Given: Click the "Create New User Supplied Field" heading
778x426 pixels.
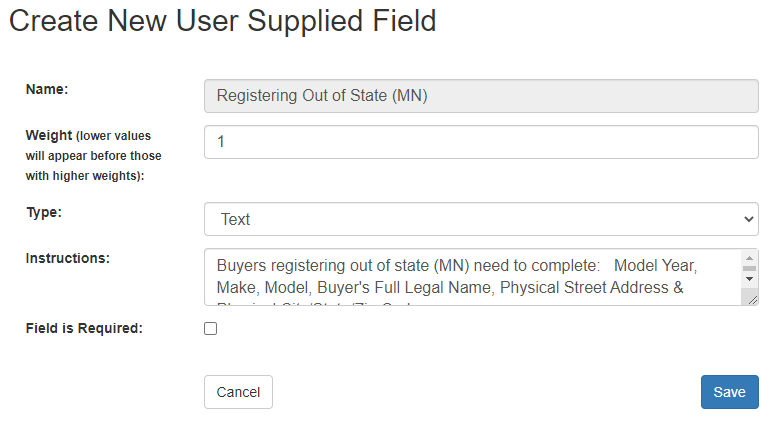Looking at the screenshot, I should pyautogui.click(x=223, y=21).
